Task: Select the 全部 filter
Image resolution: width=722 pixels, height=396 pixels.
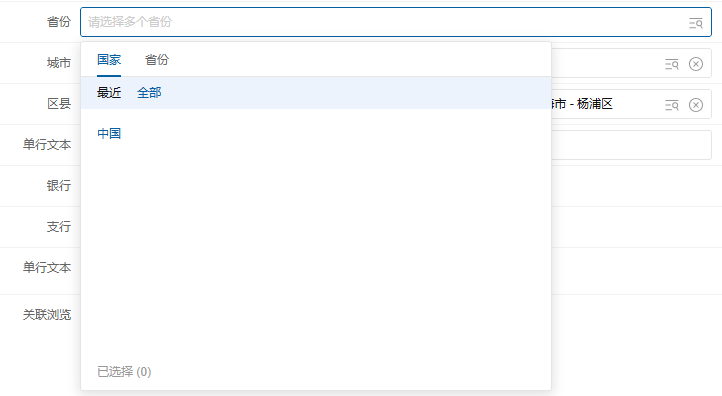Action: 149,93
